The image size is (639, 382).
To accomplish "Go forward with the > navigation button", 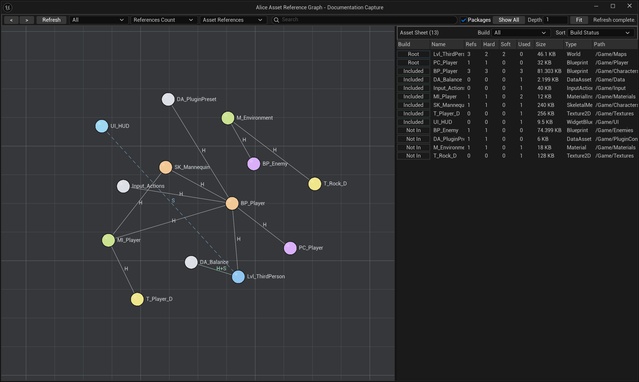I will point(26,20).
